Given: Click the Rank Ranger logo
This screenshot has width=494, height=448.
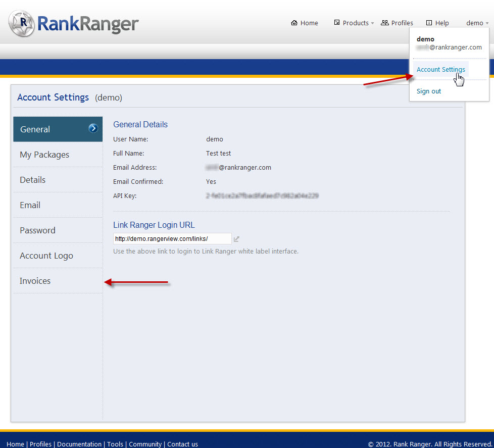Looking at the screenshot, I should click(73, 23).
